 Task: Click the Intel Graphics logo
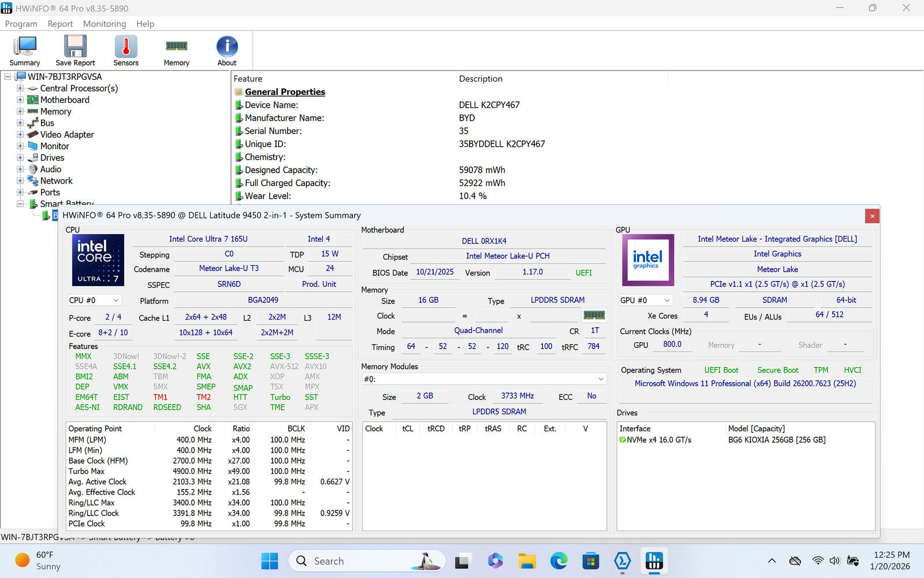tap(647, 260)
